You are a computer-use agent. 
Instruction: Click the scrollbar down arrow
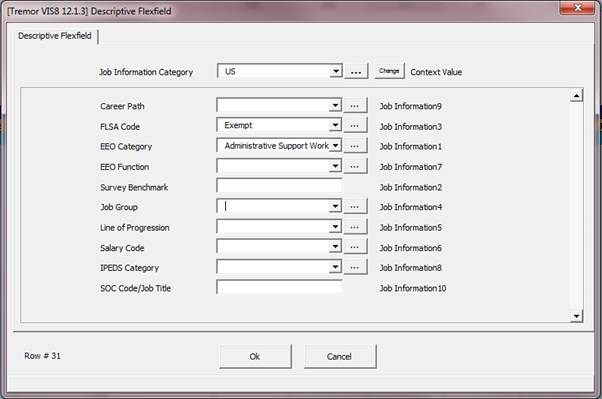576,316
